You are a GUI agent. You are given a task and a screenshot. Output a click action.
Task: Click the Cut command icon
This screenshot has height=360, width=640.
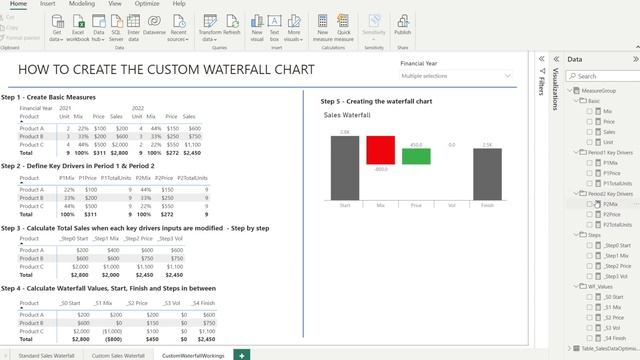point(2,18)
